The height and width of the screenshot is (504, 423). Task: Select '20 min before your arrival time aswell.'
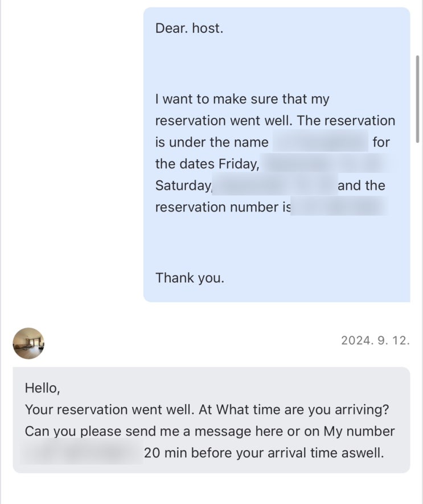click(264, 453)
